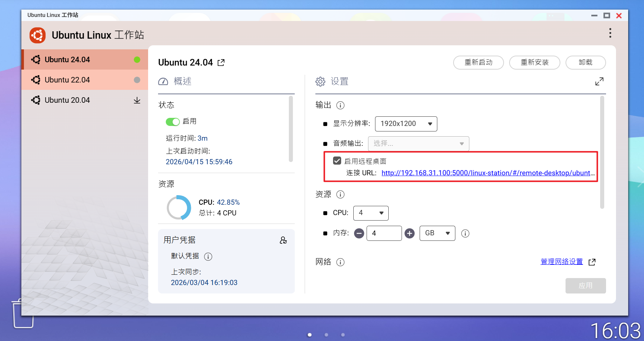Click the Ubuntu Linux Station logo icon
This screenshot has width=644, height=341.
(38, 35)
